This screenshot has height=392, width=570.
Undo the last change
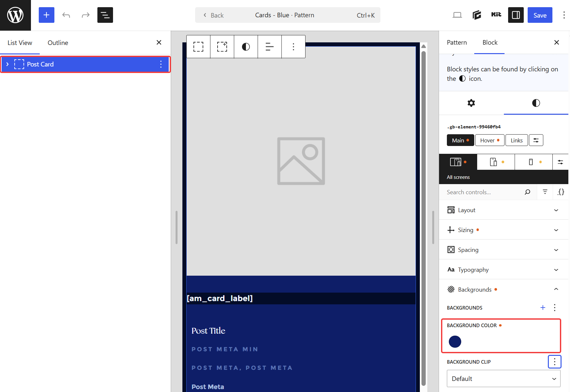[66, 15]
